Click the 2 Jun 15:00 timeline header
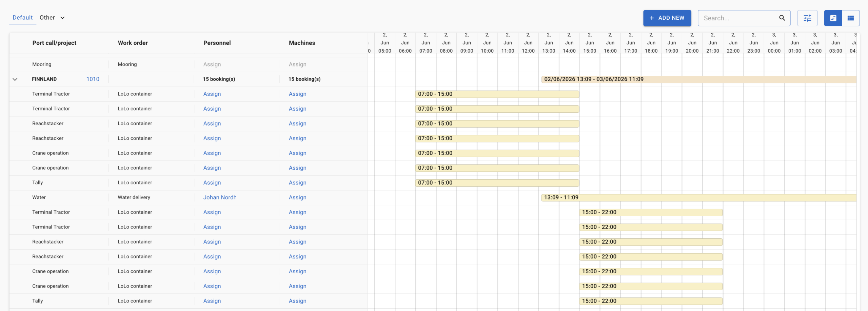This screenshot has width=868, height=311. (x=590, y=43)
